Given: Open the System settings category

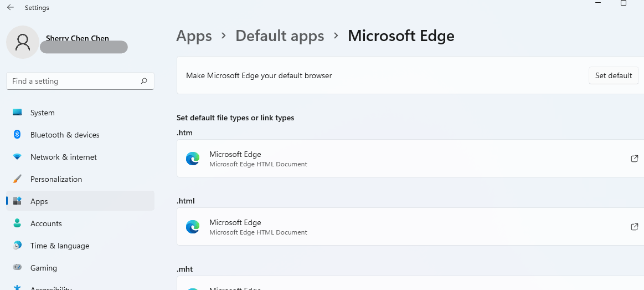Looking at the screenshot, I should 42,113.
